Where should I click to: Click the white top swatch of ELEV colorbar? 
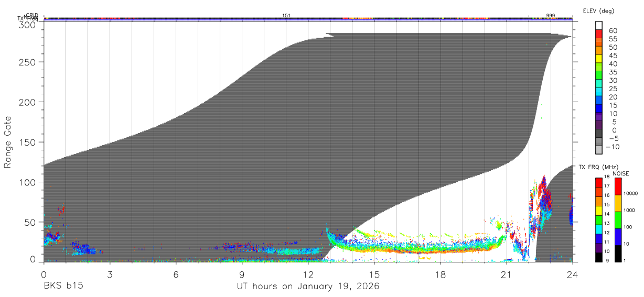click(599, 26)
